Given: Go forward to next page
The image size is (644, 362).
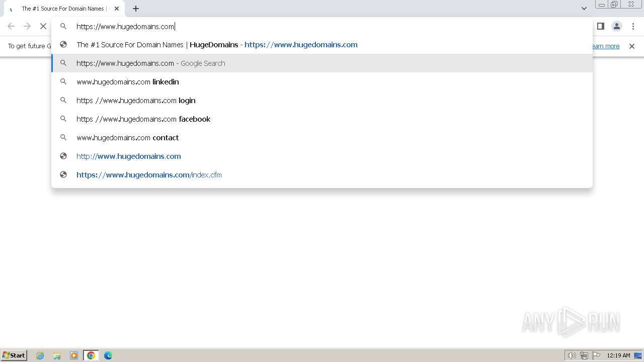Looking at the screenshot, I should (27, 26).
